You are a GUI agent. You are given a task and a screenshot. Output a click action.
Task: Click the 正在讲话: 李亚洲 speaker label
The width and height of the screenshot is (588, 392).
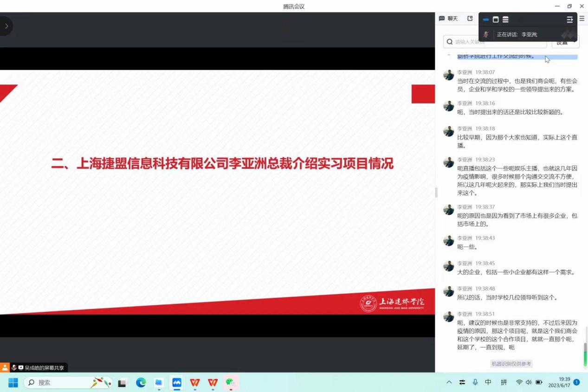(x=517, y=34)
